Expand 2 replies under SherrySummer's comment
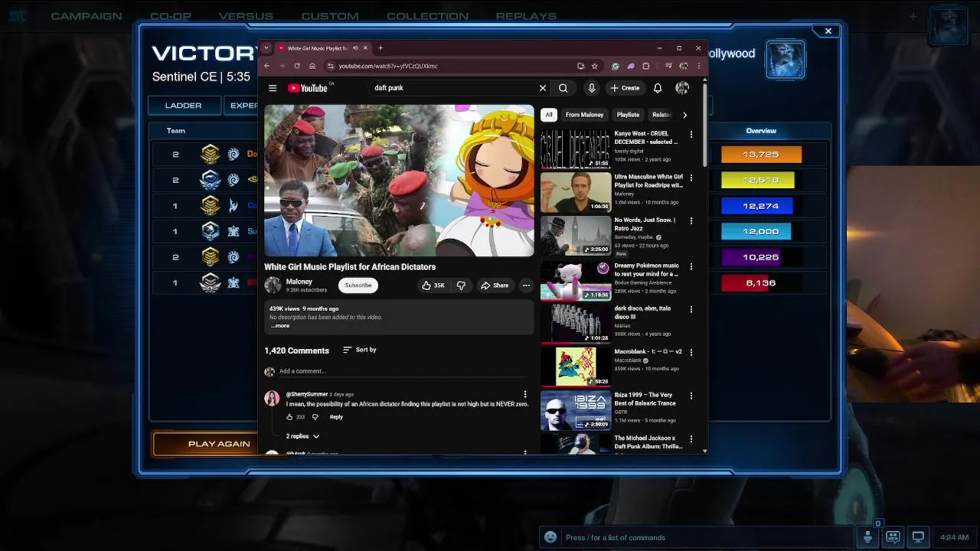 pos(302,436)
